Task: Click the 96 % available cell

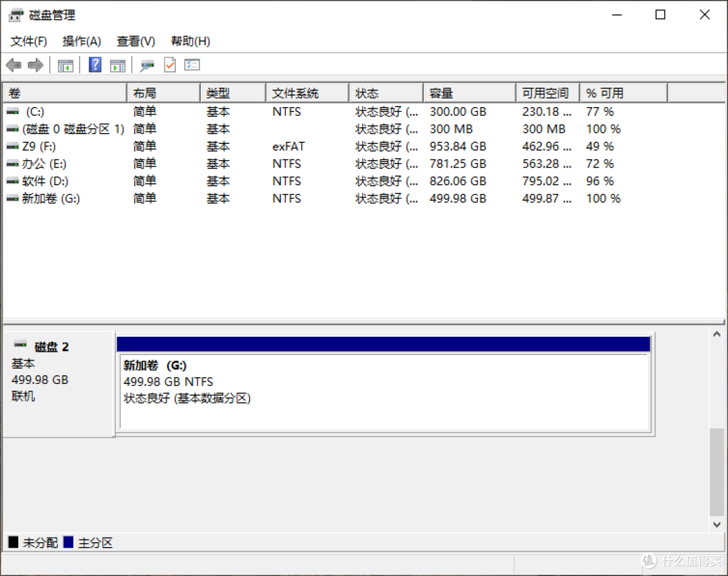Action: tap(600, 181)
